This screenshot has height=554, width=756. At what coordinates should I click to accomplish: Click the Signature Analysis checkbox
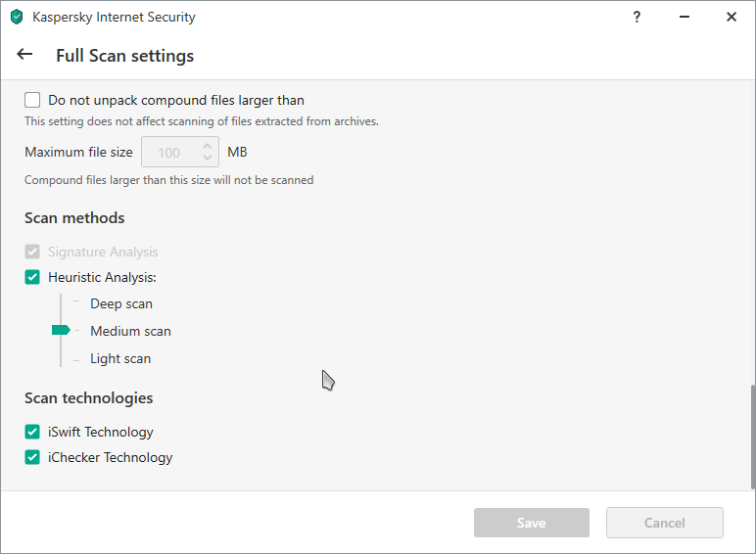click(x=32, y=252)
